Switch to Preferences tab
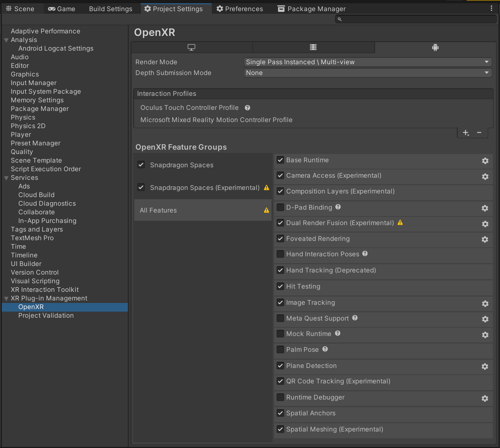Image resolution: width=500 pixels, height=448 pixels. (240, 9)
